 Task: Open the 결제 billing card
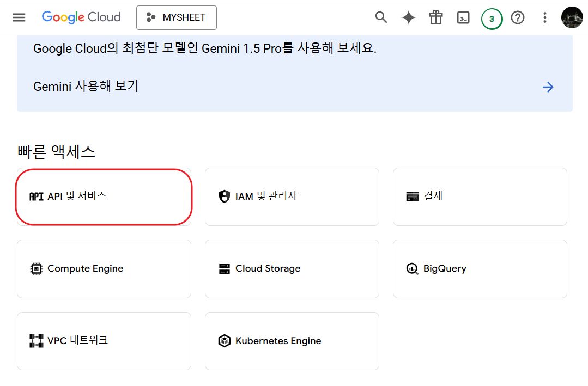point(480,197)
